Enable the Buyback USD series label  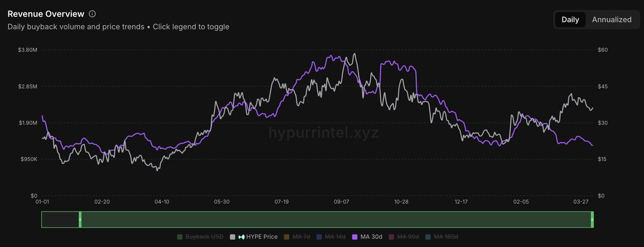[x=203, y=237]
